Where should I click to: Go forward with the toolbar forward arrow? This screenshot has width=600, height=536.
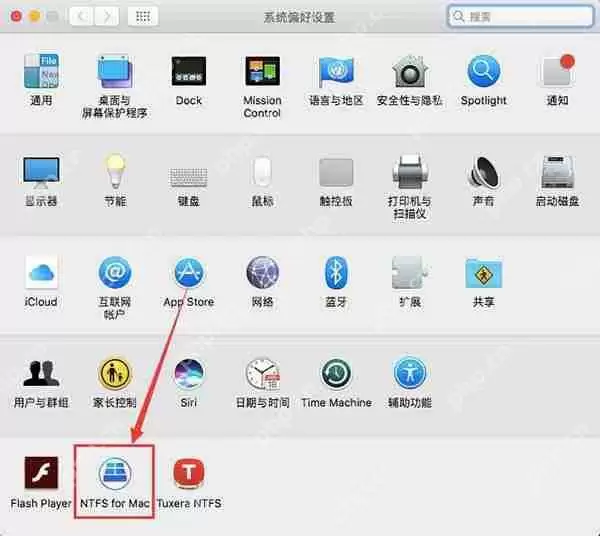pos(107,16)
